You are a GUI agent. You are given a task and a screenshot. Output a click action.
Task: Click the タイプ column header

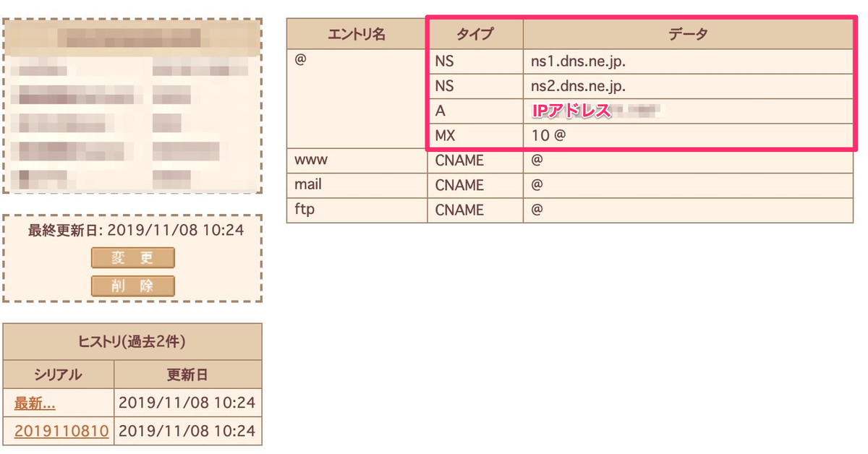(475, 33)
